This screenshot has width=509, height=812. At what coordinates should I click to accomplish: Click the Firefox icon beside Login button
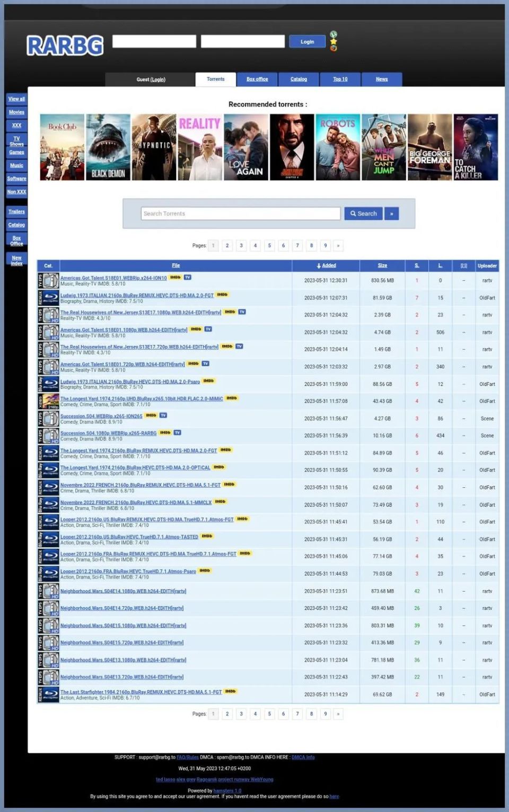pyautogui.click(x=334, y=48)
